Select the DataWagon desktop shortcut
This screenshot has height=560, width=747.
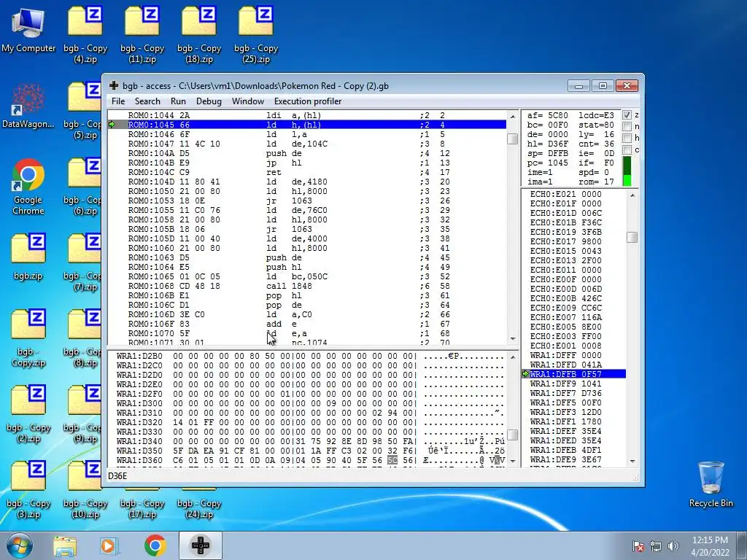click(x=28, y=106)
